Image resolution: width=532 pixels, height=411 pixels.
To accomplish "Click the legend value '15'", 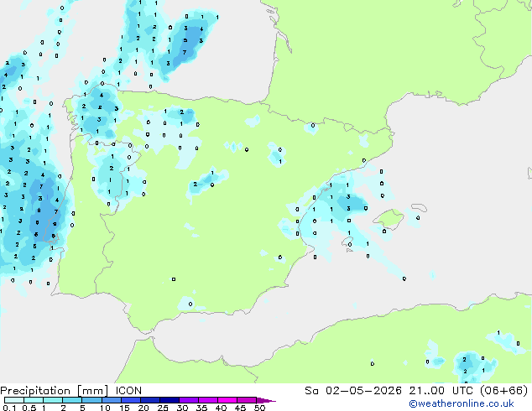I will (x=124, y=408).
